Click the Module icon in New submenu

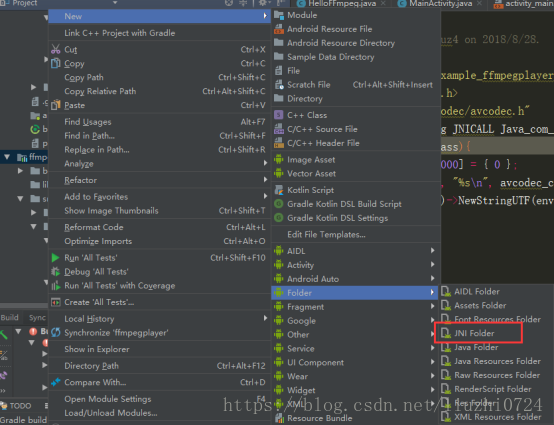click(x=279, y=15)
